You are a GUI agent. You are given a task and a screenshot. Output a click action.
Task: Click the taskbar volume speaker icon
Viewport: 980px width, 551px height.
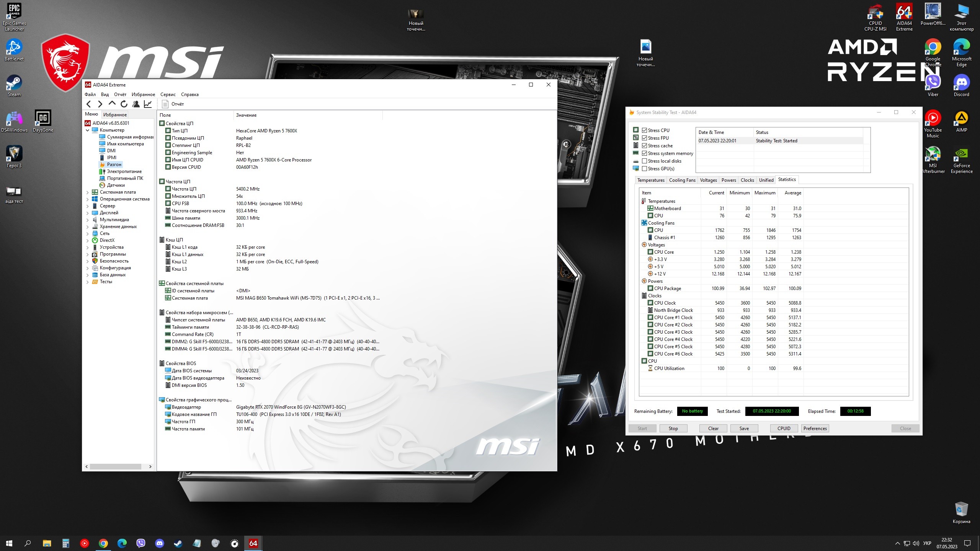click(x=916, y=543)
